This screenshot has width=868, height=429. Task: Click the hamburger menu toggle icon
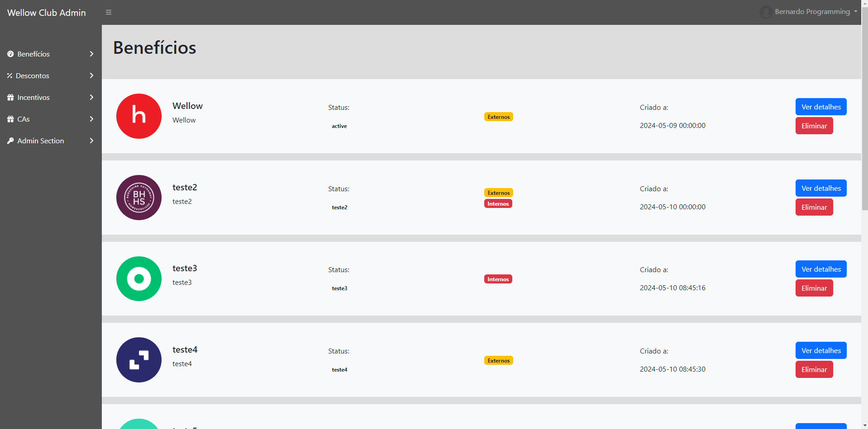pyautogui.click(x=109, y=12)
